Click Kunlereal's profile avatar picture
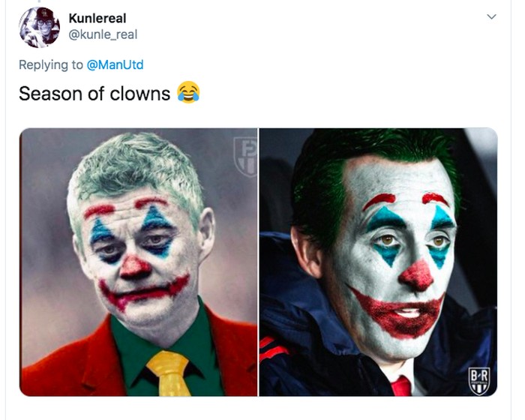 [x=39, y=27]
